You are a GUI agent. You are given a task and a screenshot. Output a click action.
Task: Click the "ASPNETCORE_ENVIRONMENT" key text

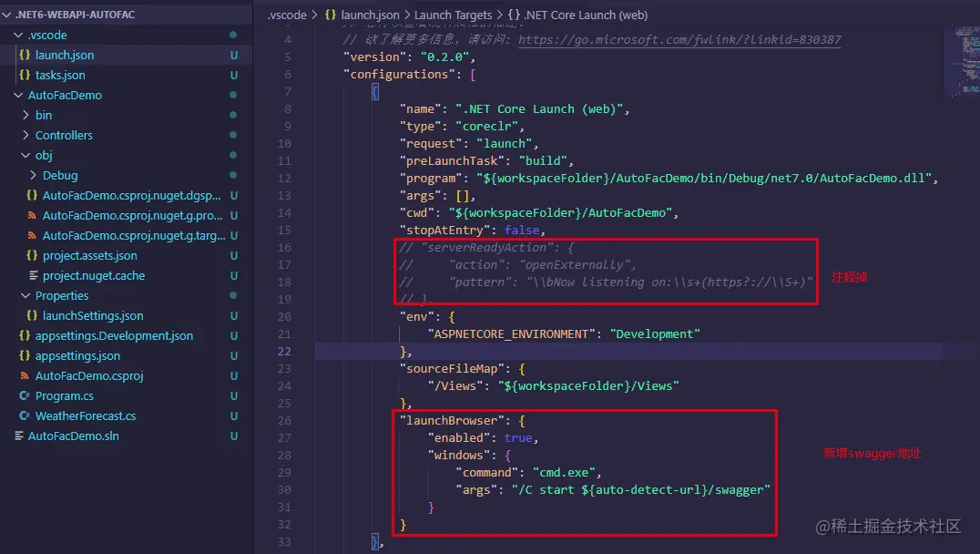click(511, 333)
